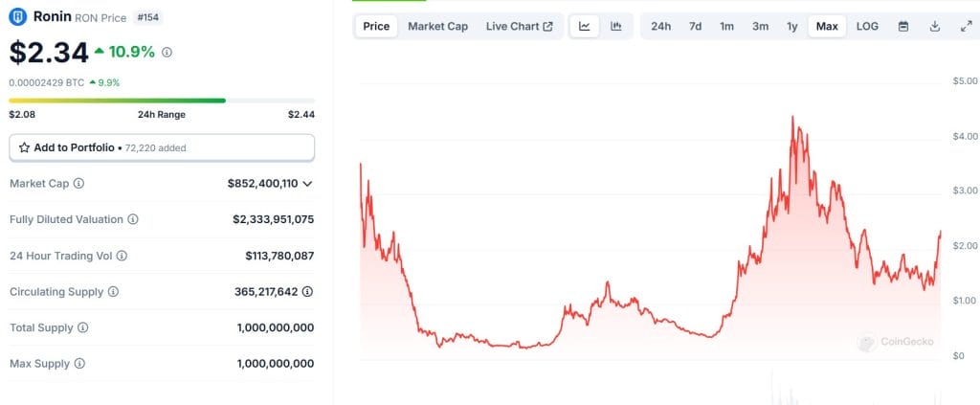Download the chart data
This screenshot has width=980, height=405.
tap(935, 26)
